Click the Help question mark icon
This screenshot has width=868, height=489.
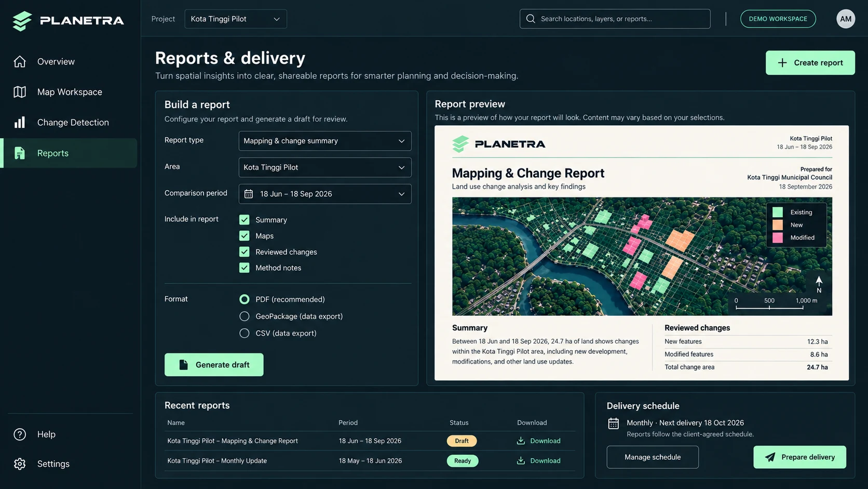click(x=20, y=434)
